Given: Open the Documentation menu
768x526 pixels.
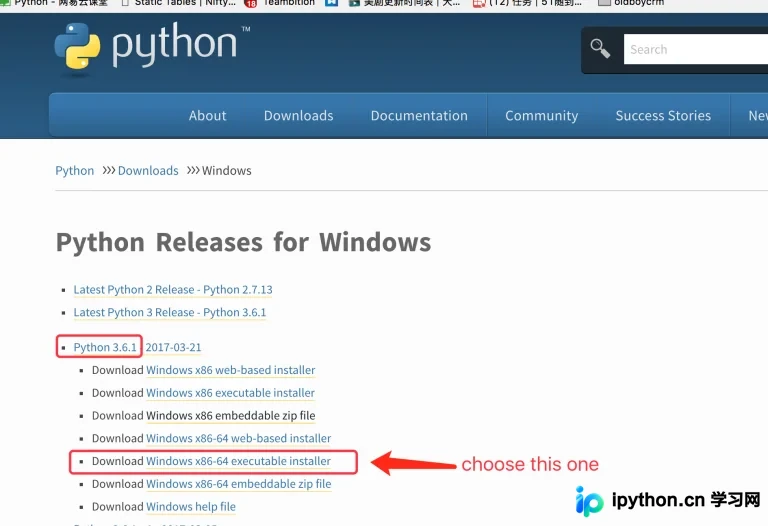Looking at the screenshot, I should click(419, 116).
